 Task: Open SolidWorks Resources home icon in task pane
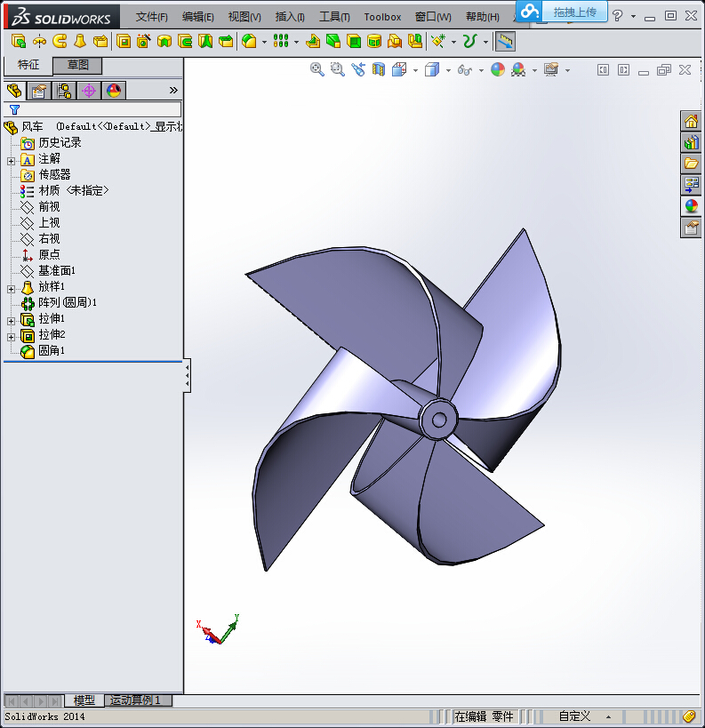tap(691, 122)
